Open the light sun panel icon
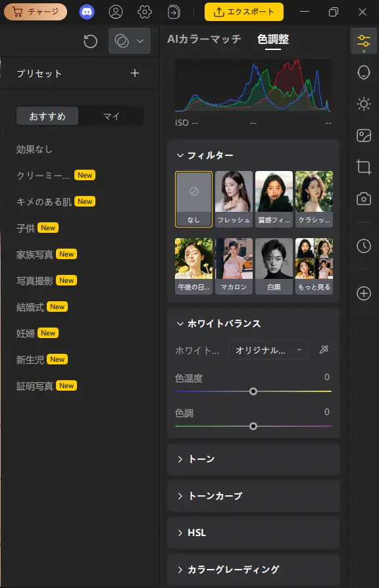Screen dimensions: 379x588 point(364,104)
